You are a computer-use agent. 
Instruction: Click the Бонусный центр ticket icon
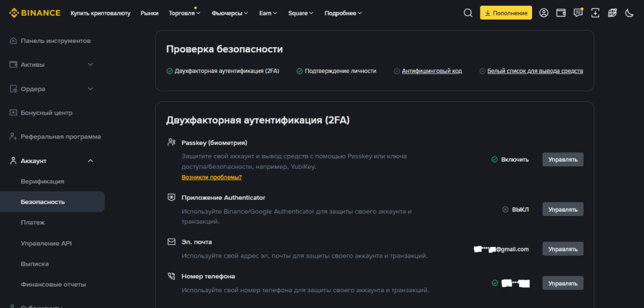[13, 113]
